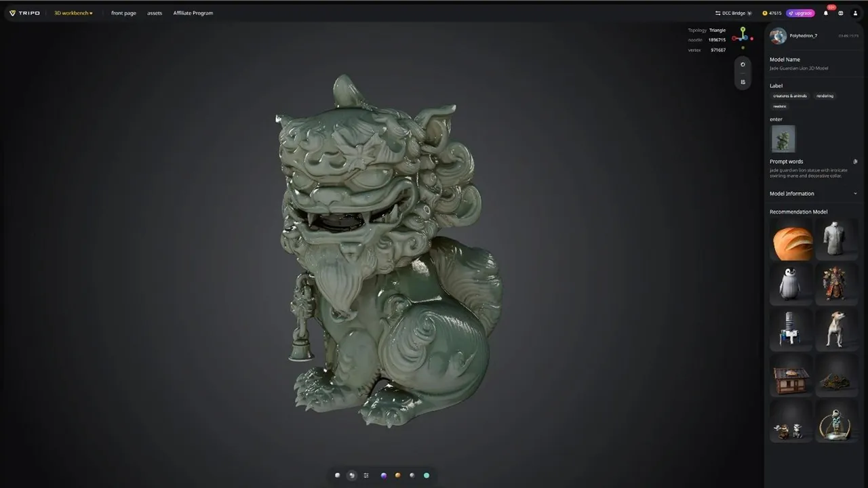Image resolution: width=868 pixels, height=488 pixels.
Task: Open the microphone robot recommendation model
Action: [791, 329]
